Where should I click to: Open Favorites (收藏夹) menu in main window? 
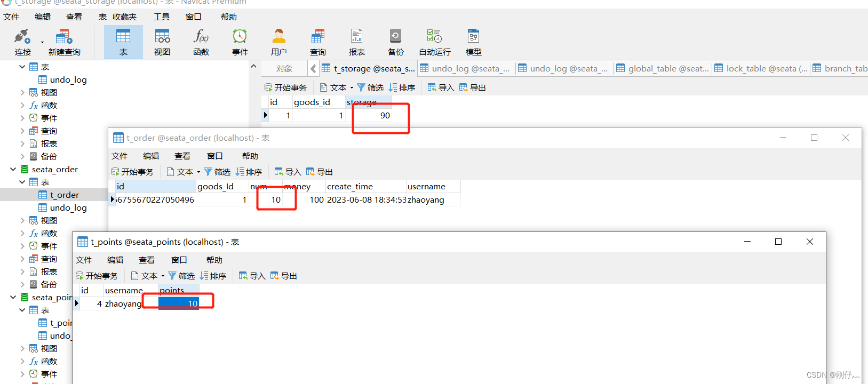[x=124, y=17]
